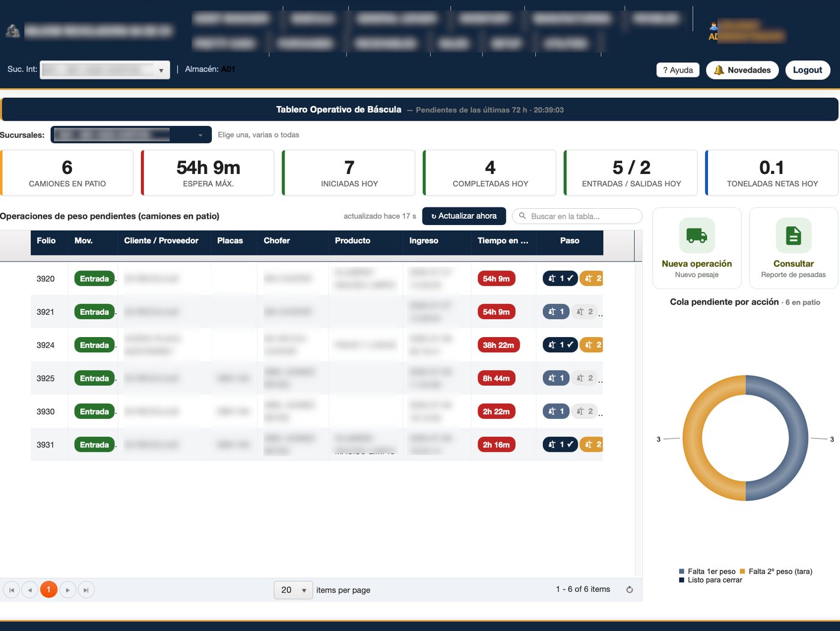
Task: Go to previous page pager arrow
Action: point(30,590)
